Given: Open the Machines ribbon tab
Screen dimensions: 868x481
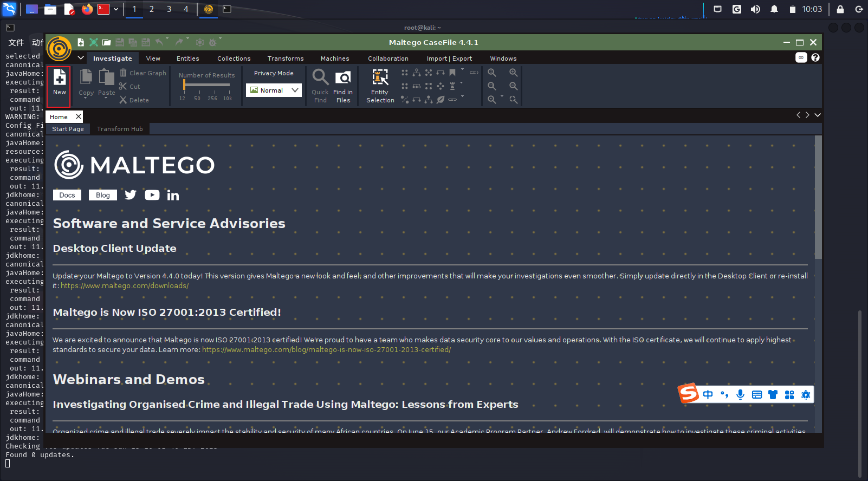Looking at the screenshot, I should pos(335,58).
